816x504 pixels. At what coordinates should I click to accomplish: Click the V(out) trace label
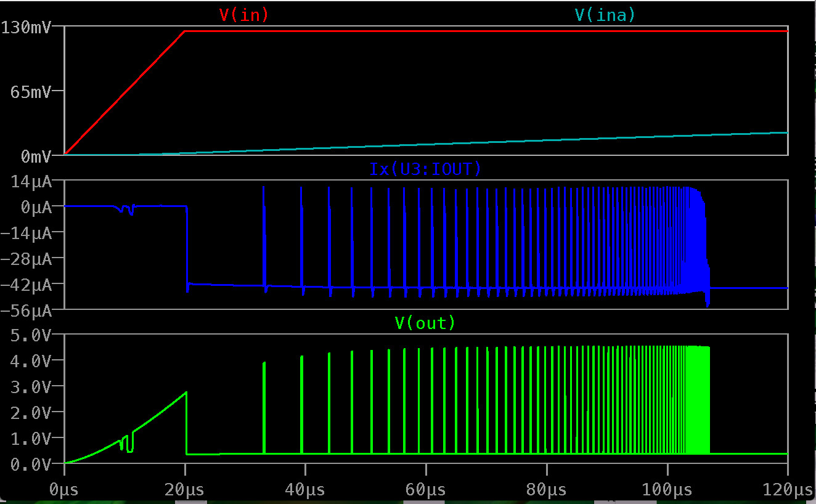tap(425, 322)
